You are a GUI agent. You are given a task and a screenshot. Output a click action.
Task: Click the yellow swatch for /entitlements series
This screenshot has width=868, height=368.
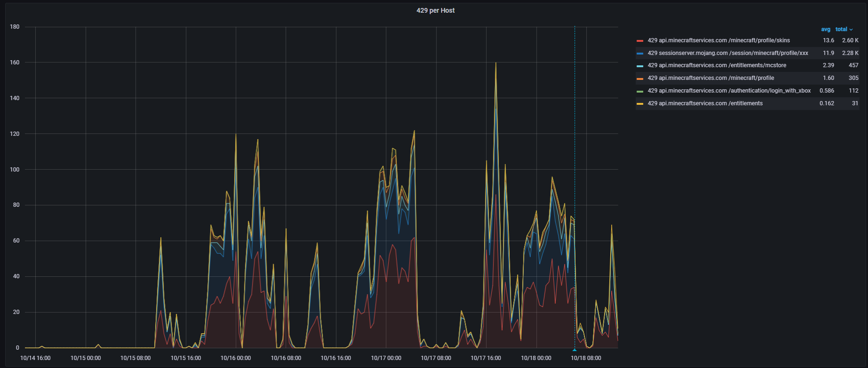pyautogui.click(x=639, y=104)
